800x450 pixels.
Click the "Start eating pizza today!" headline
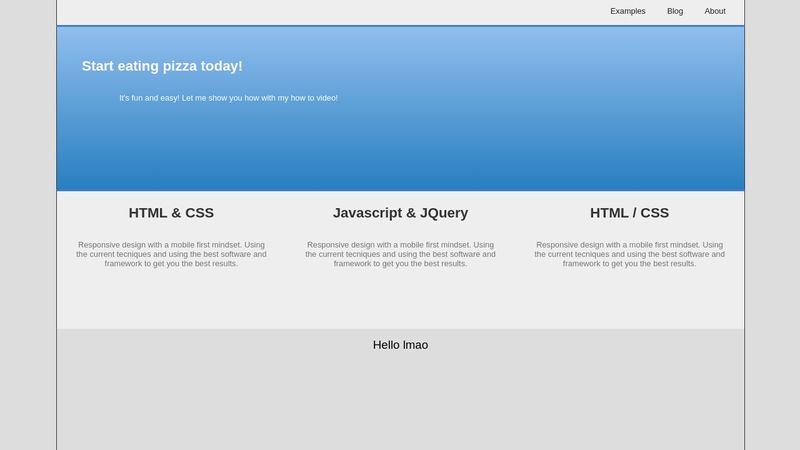[x=162, y=66]
